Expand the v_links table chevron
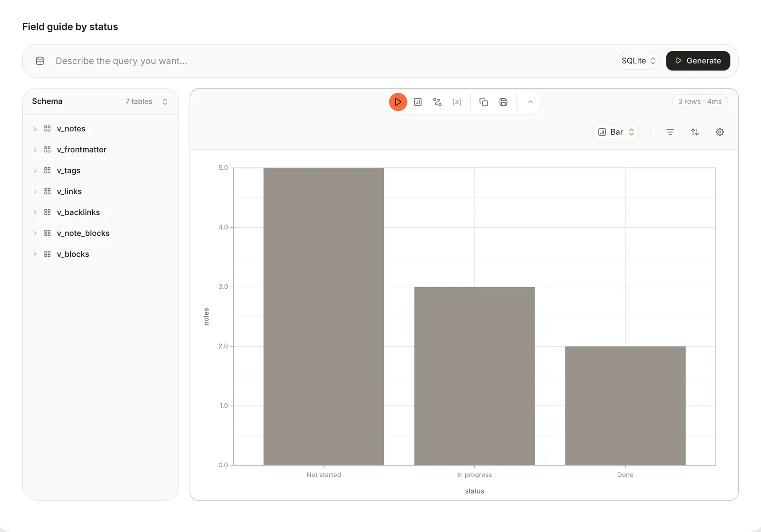This screenshot has height=532, width=761. point(35,192)
